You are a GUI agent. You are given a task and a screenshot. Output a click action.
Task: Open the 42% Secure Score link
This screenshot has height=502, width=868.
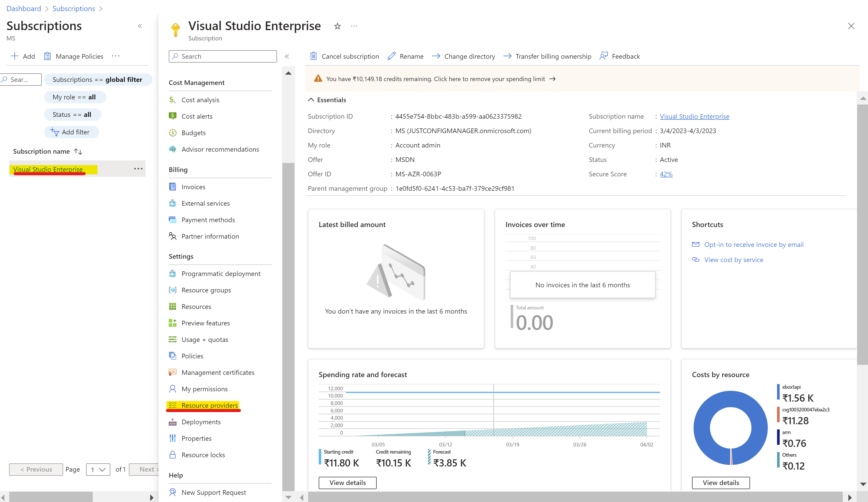point(666,174)
